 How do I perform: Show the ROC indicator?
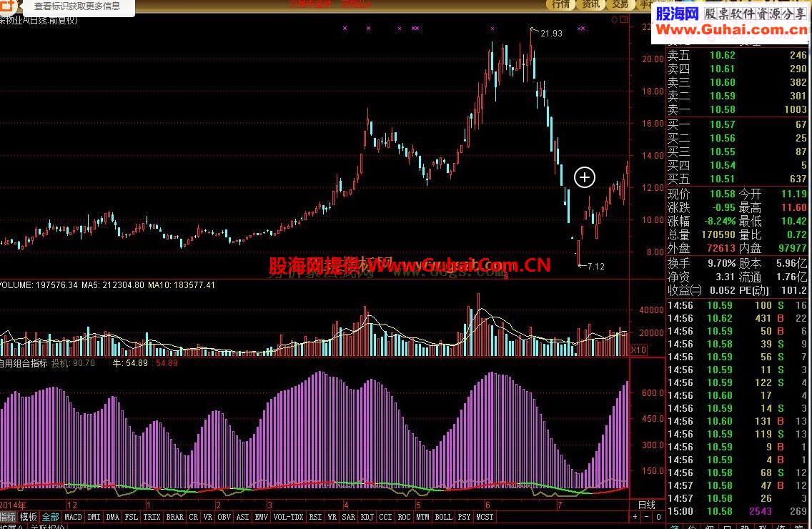pyautogui.click(x=404, y=517)
